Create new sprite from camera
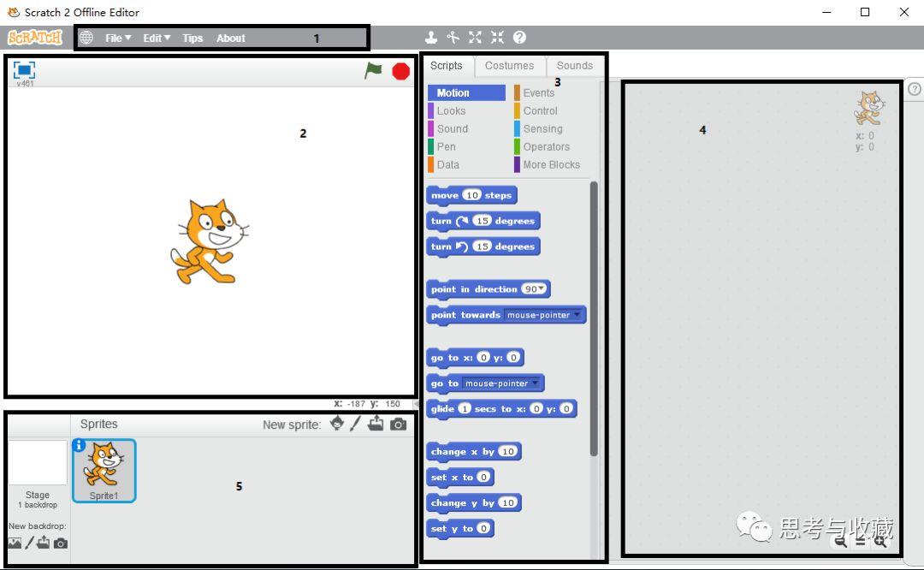The width and height of the screenshot is (924, 570). (x=399, y=425)
